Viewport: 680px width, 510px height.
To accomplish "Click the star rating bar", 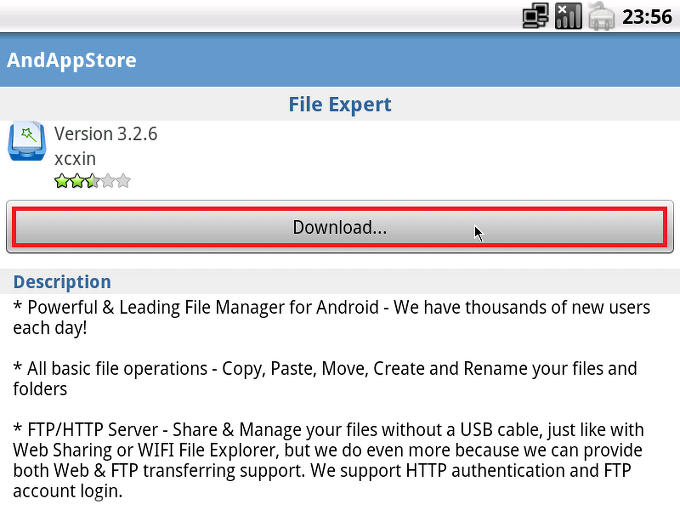I will 92,181.
